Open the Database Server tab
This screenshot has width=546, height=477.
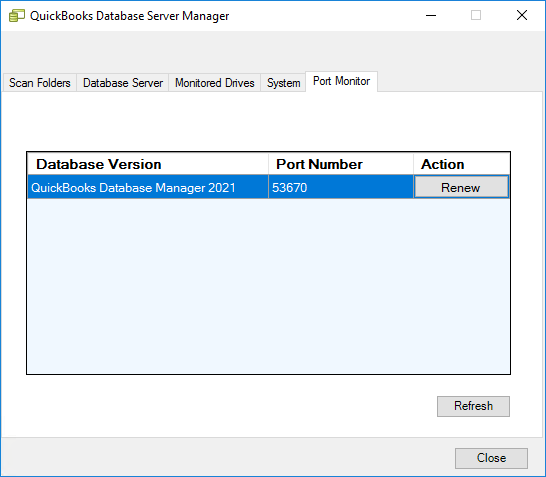(x=123, y=83)
